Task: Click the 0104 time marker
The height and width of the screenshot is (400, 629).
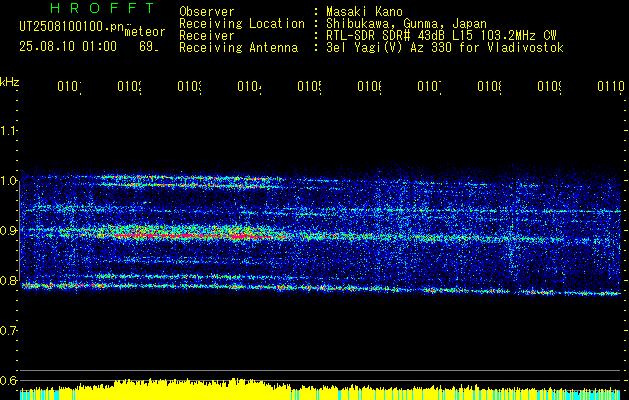Action: [x=250, y=87]
